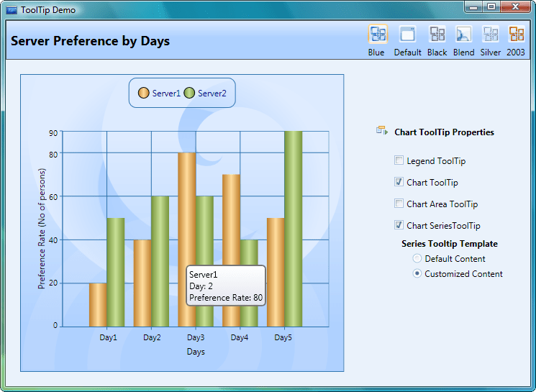Click the Server2 green legend marker
Image resolution: width=536 pixels, height=392 pixels.
click(x=189, y=93)
